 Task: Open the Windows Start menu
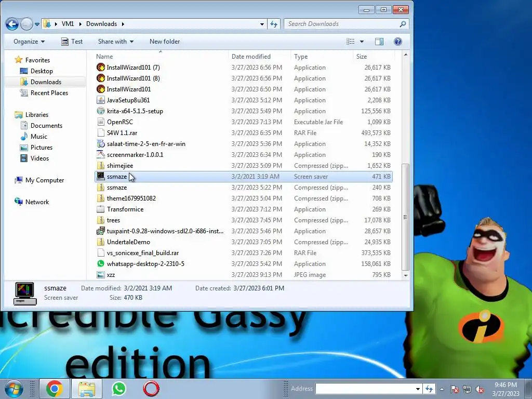14,389
